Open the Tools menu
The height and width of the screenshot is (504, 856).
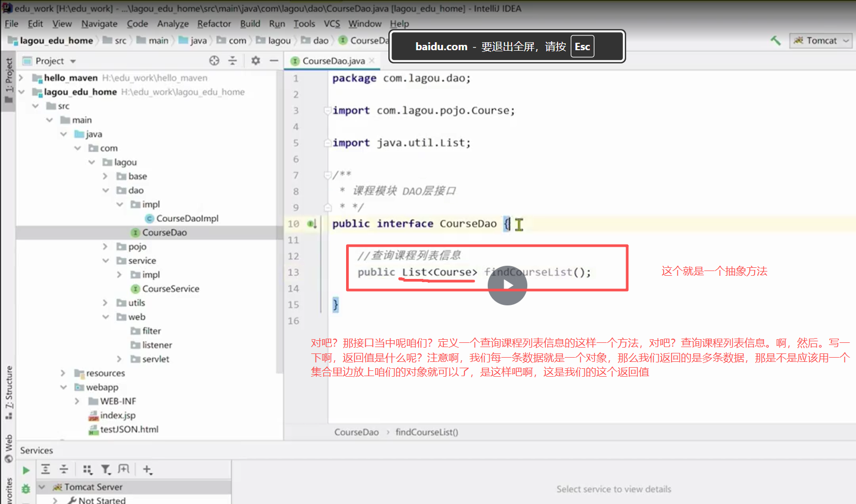tap(304, 24)
